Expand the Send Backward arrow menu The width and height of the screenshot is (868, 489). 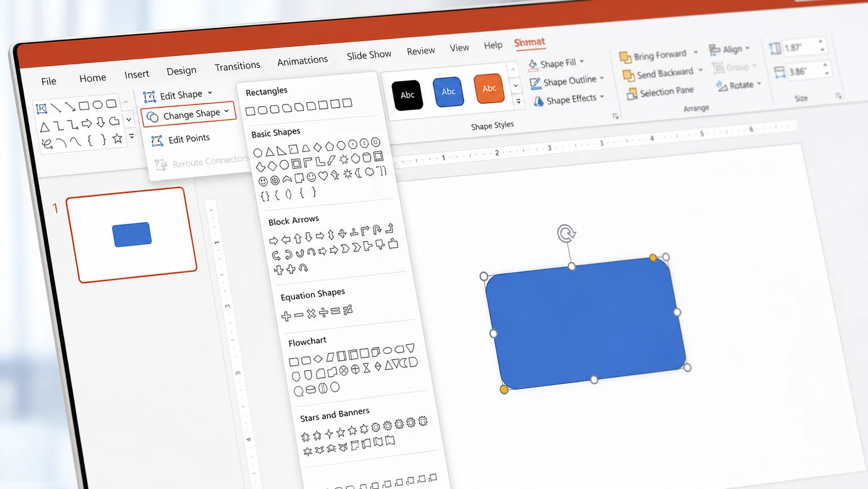[x=700, y=70]
